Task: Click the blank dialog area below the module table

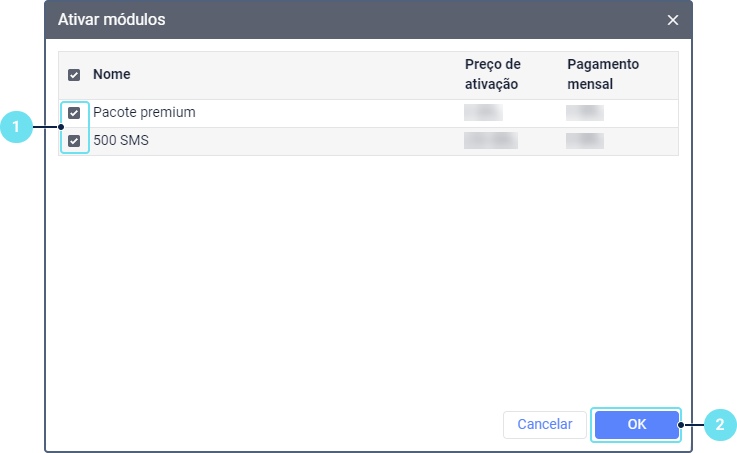Action: click(x=368, y=280)
